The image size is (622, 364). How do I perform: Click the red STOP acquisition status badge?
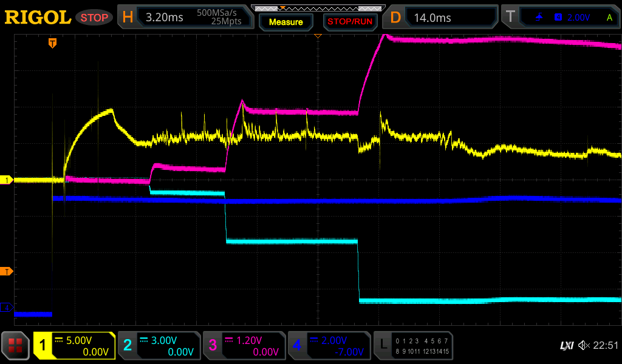pyautogui.click(x=94, y=18)
